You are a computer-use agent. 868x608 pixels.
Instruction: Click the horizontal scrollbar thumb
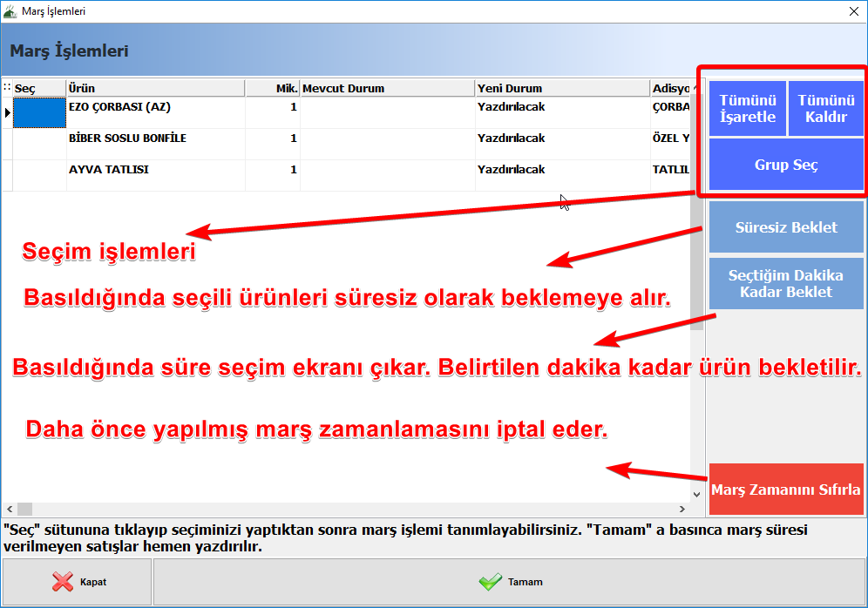[25, 509]
